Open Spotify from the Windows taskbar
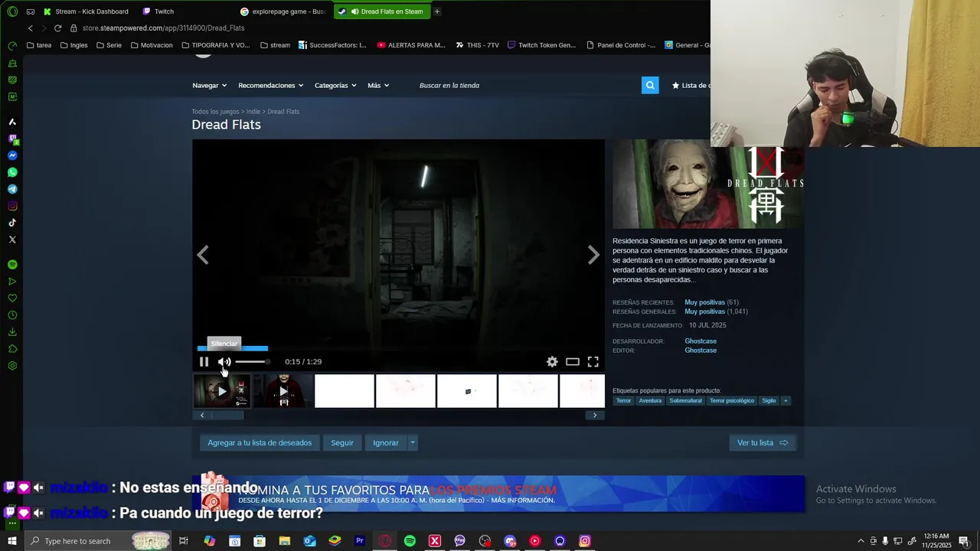The width and height of the screenshot is (980, 551). point(410,541)
